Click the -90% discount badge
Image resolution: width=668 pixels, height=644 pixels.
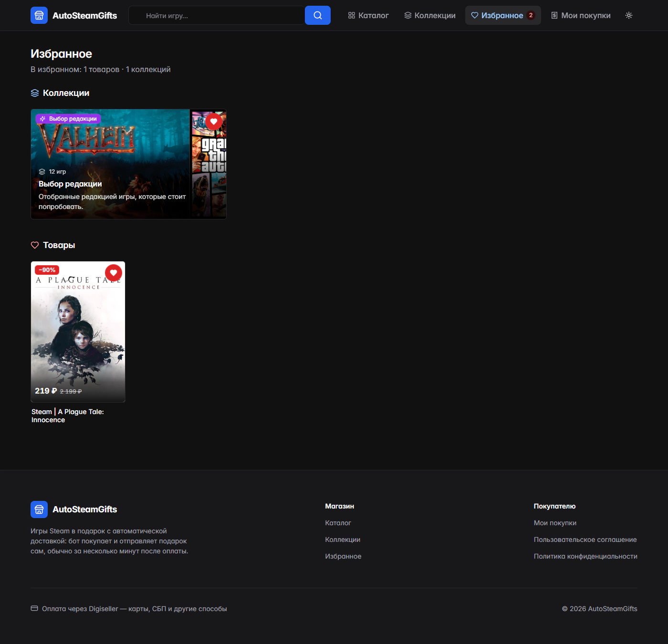pyautogui.click(x=47, y=270)
